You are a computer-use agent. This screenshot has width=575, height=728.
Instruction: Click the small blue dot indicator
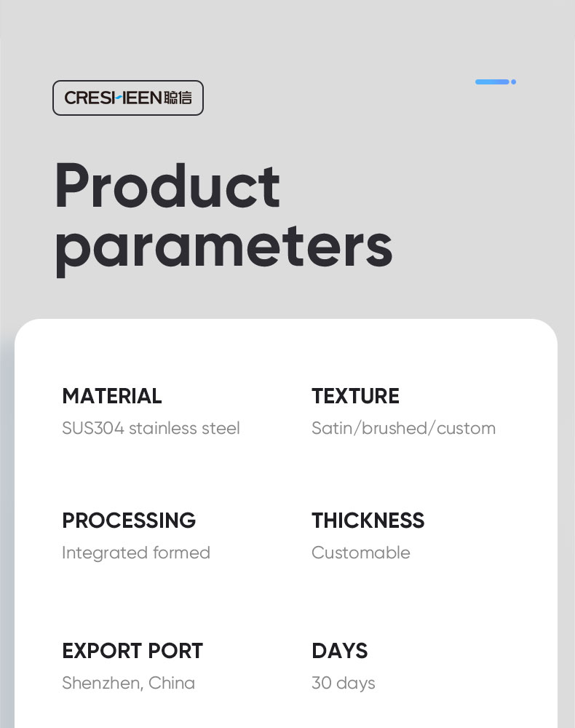tap(513, 82)
